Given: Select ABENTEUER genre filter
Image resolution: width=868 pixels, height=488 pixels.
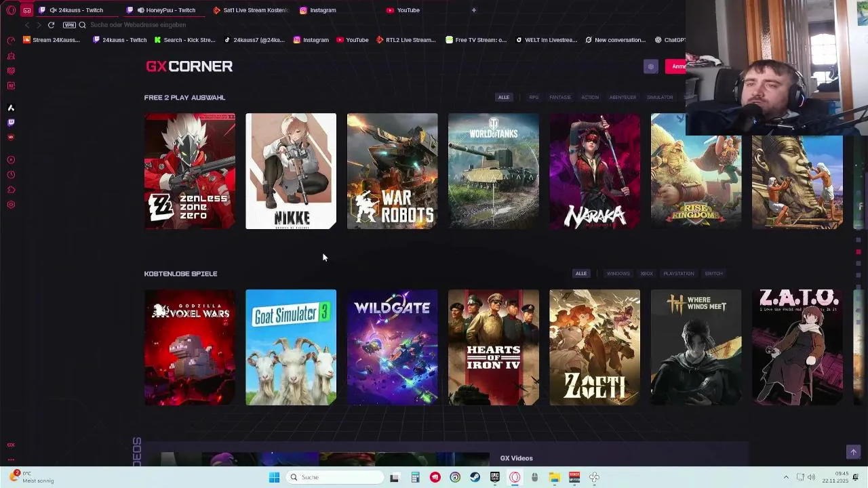Looking at the screenshot, I should (623, 98).
